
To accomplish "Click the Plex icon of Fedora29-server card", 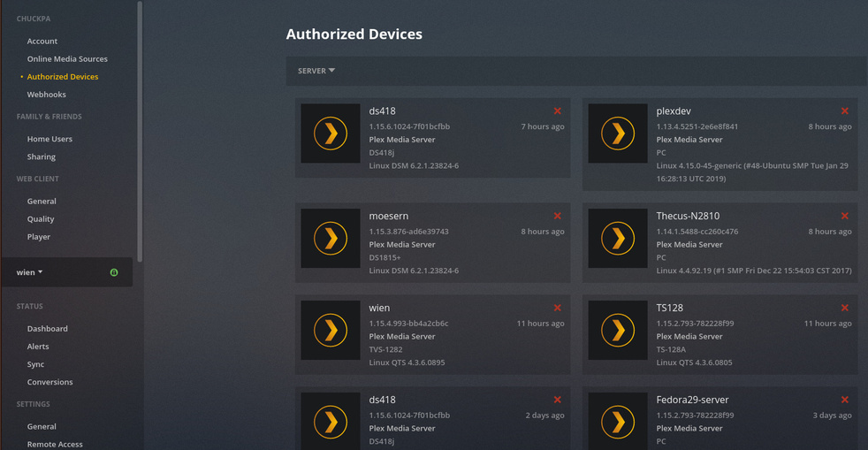I will pyautogui.click(x=618, y=421).
